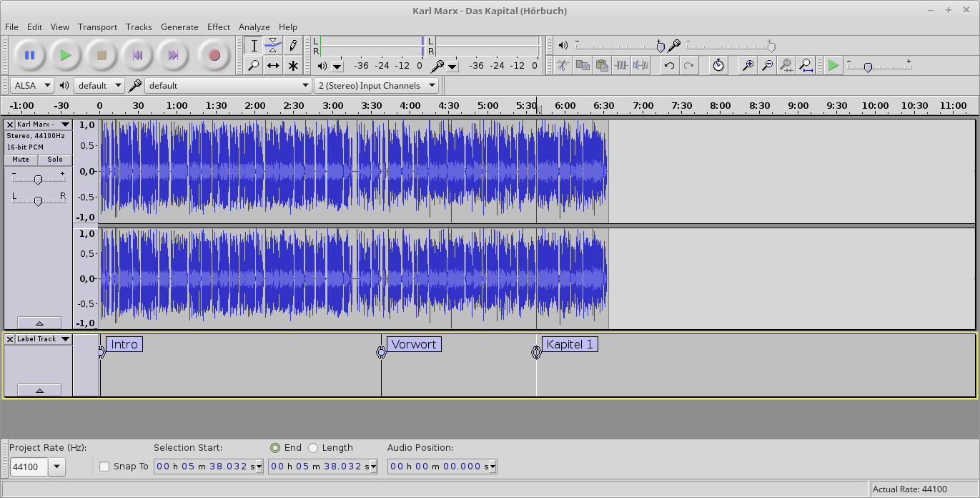Select the End radio button
The width and height of the screenshot is (980, 498).
point(275,448)
